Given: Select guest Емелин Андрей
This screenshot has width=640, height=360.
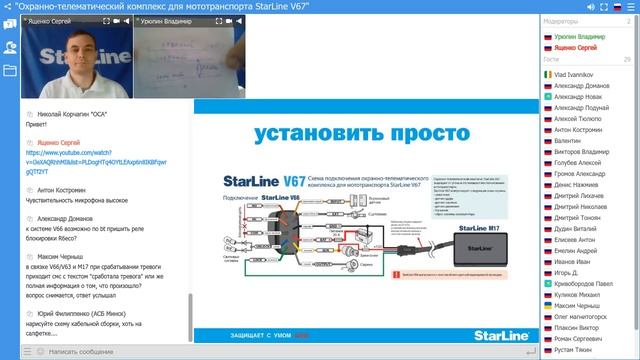Looking at the screenshot, I should point(576,251).
